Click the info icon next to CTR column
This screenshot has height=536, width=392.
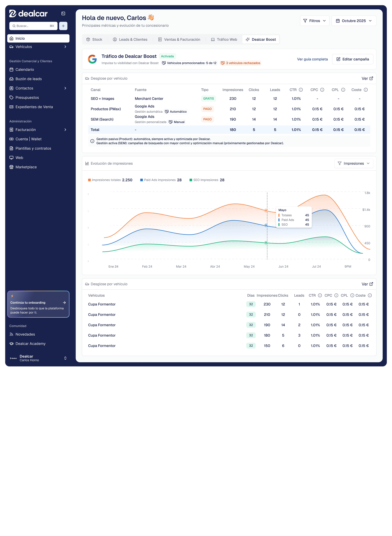point(301,90)
